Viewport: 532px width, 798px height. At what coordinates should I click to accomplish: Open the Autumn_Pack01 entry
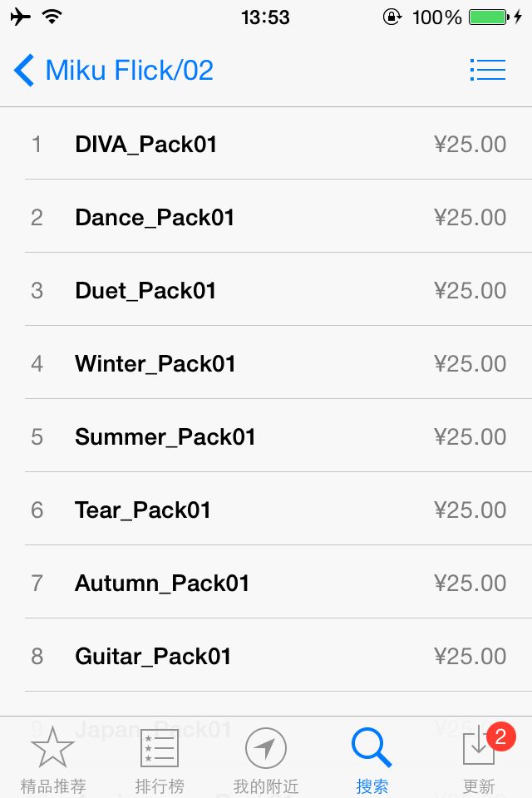162,584
